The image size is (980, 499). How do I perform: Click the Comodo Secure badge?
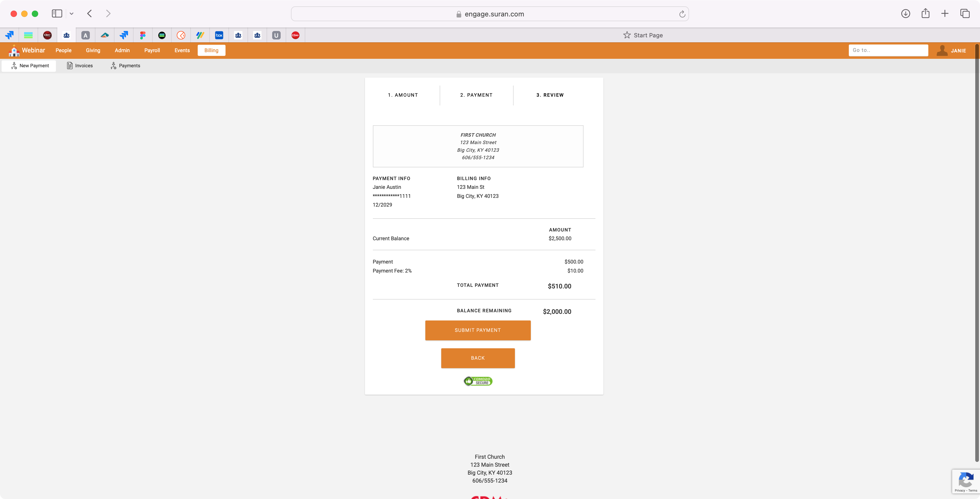(x=478, y=381)
